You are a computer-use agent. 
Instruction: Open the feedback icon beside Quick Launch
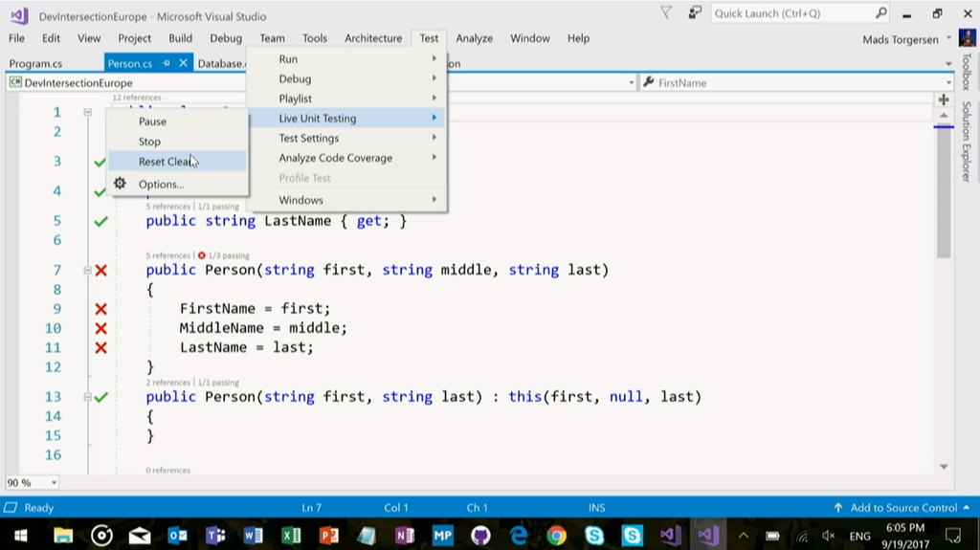point(695,12)
